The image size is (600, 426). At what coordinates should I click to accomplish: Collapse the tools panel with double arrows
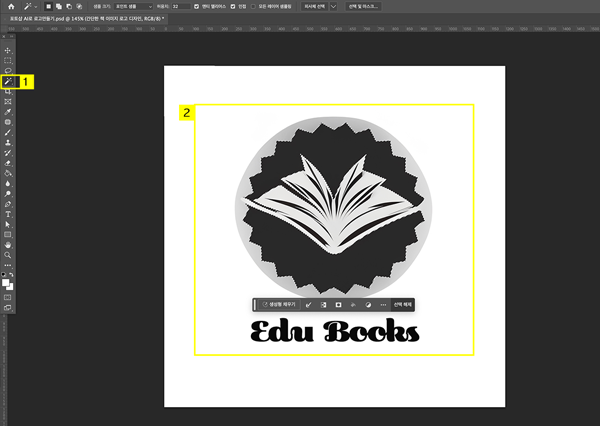12,36
